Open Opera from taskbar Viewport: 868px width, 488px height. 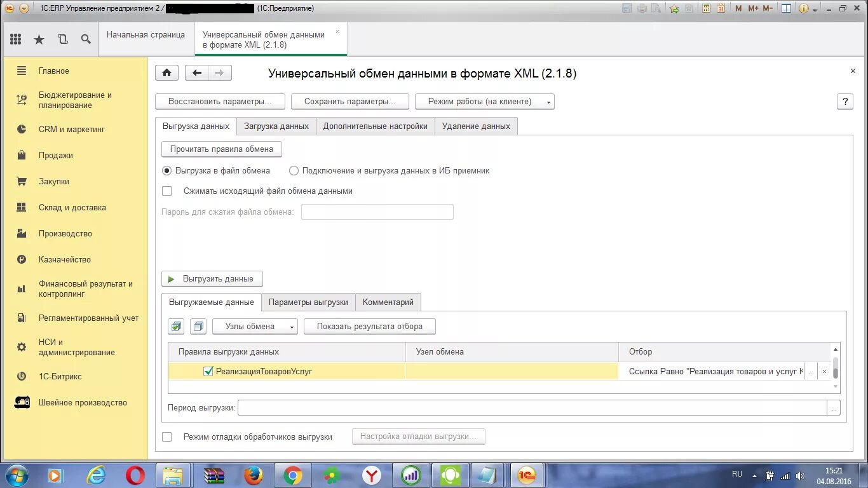[x=135, y=475]
